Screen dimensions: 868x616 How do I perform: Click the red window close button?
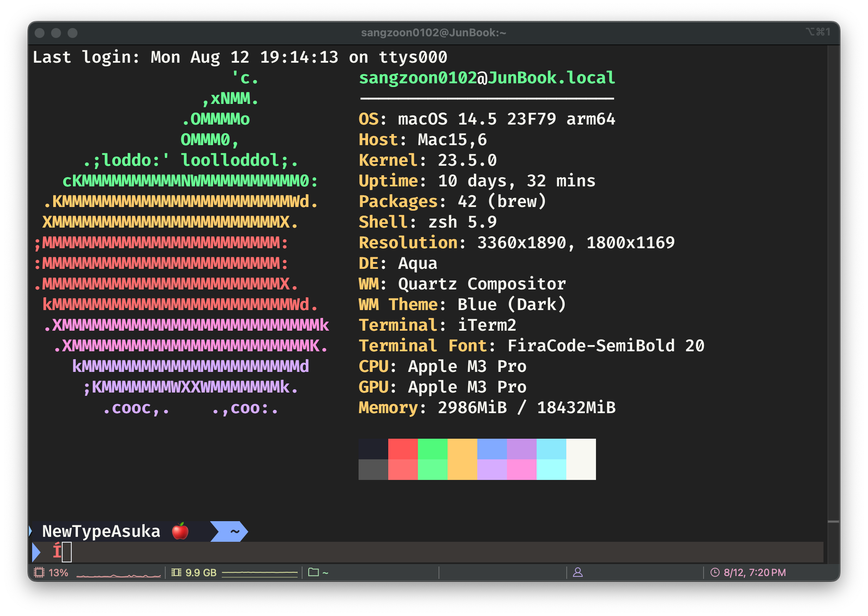(40, 33)
